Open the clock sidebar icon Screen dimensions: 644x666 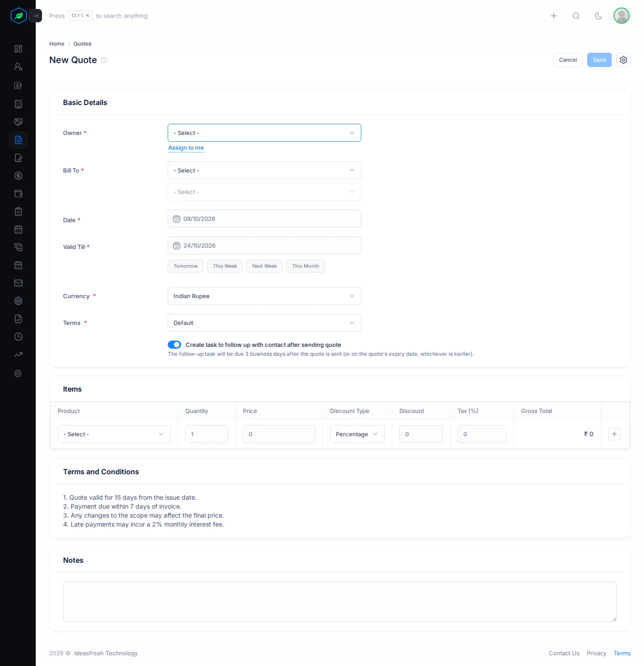[x=18, y=337]
